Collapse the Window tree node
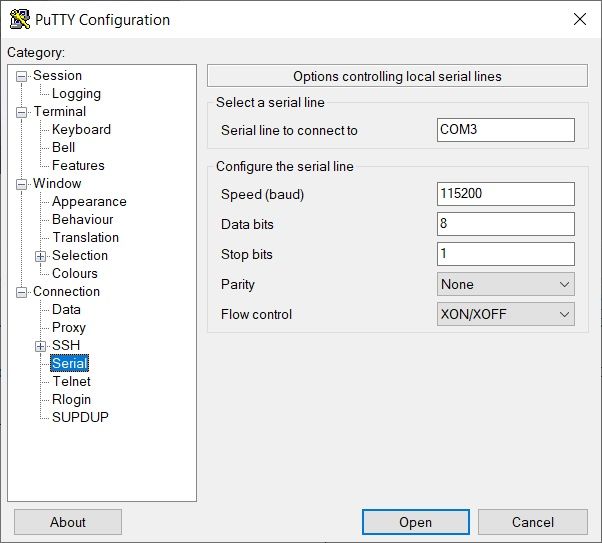The image size is (602, 543). [22, 184]
